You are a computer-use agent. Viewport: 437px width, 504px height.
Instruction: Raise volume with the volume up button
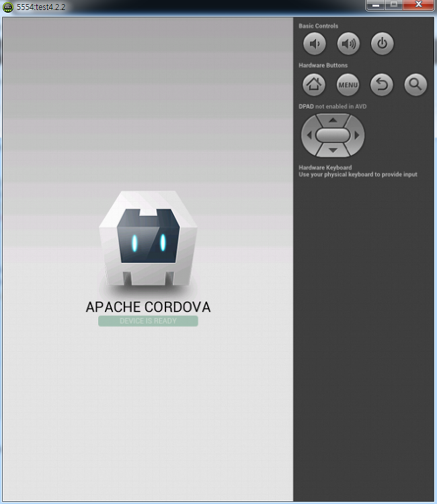tap(348, 43)
